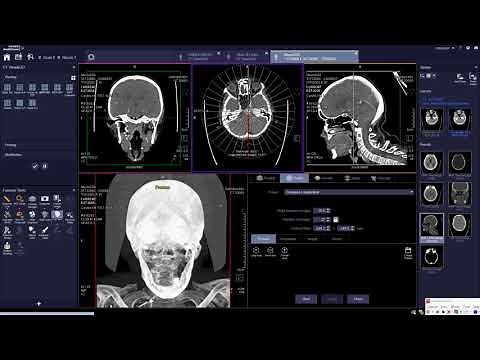Collapse the common tools panel header arrow
The image size is (480, 360).
pyautogui.click(x=74, y=190)
